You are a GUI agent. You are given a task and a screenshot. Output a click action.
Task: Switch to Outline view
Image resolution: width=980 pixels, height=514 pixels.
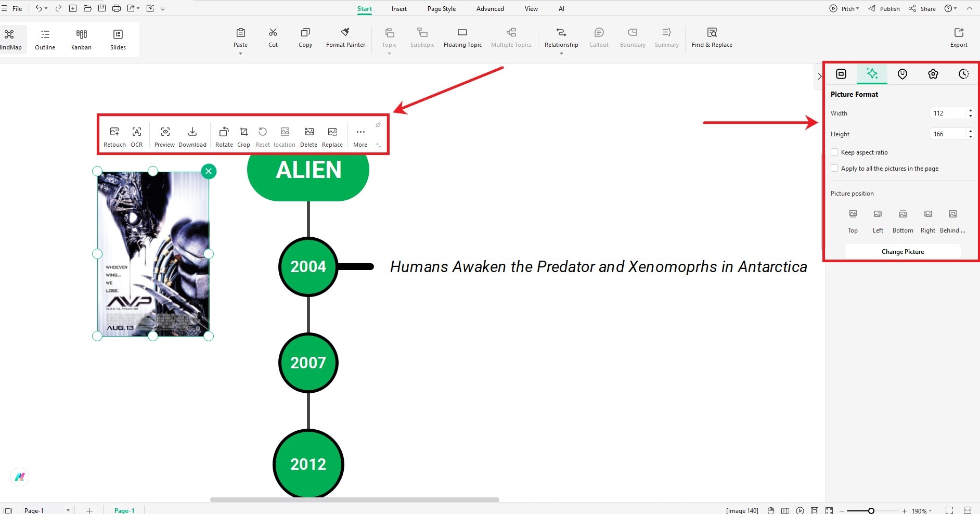pyautogui.click(x=45, y=40)
